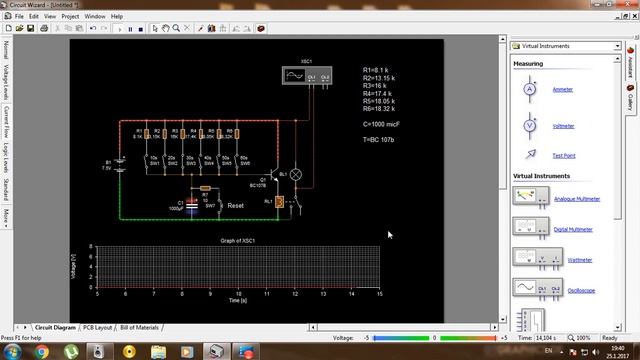Toggle switch SW6 (60s)
Image resolution: width=640 pixels, height=360 pixels.
[x=237, y=161]
